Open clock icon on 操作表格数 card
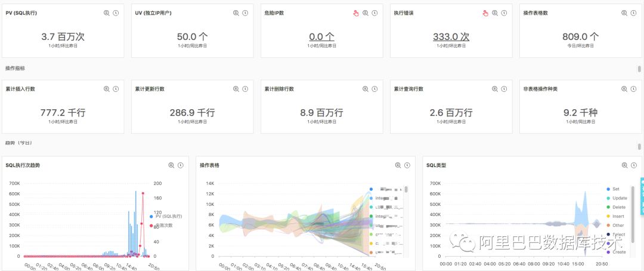The height and width of the screenshot is (271, 644). point(633,13)
